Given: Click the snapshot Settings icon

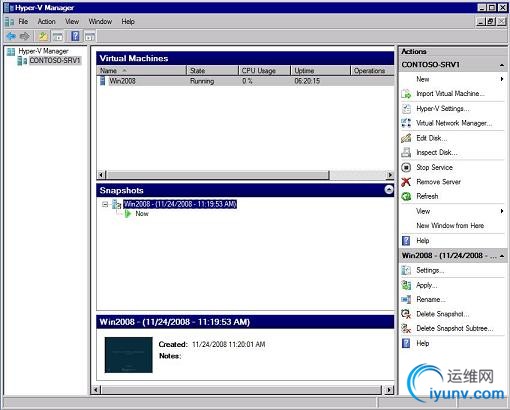Looking at the screenshot, I should [406, 270].
